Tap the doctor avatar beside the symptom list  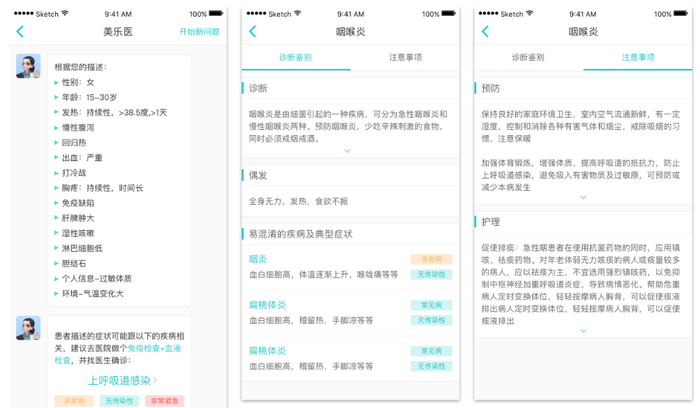coord(28,67)
